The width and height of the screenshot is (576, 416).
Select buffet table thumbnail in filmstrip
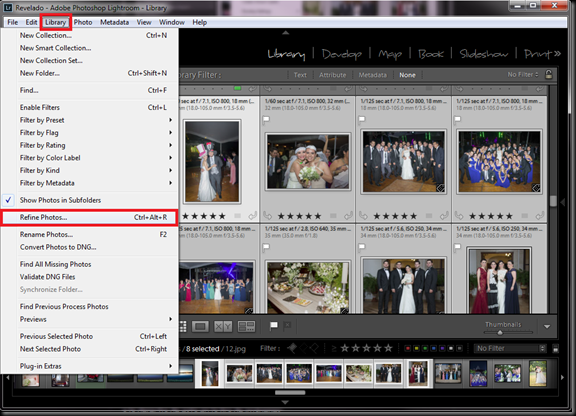(x=359, y=373)
